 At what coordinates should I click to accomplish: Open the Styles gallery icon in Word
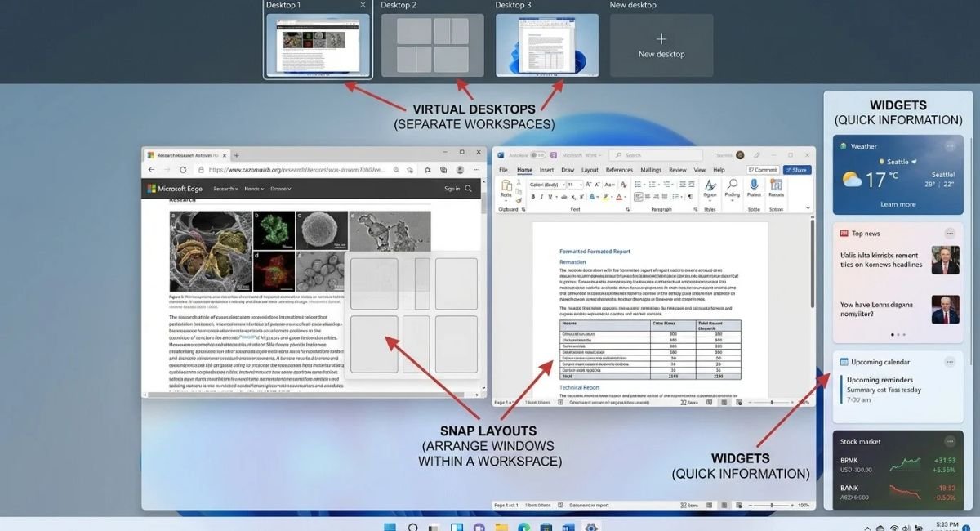click(x=710, y=185)
